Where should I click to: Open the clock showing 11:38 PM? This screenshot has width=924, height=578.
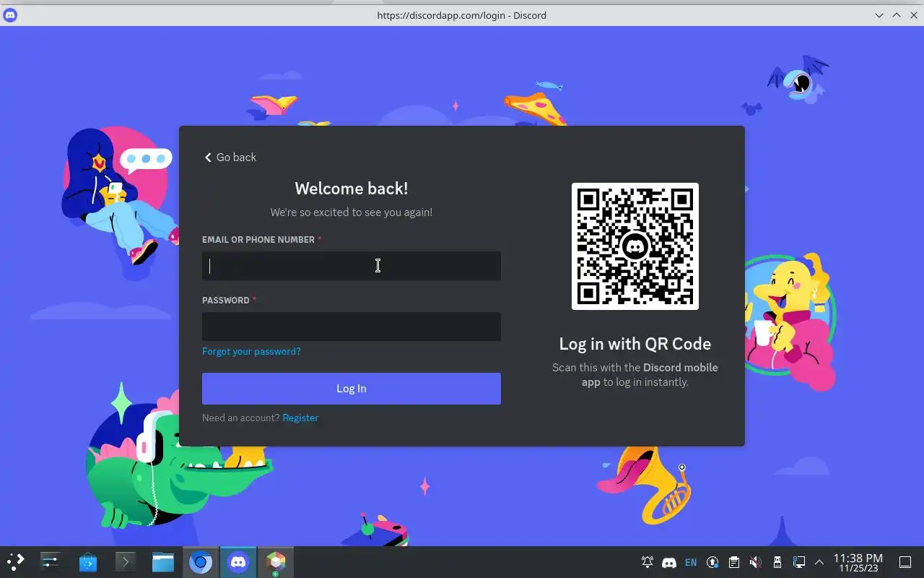tap(858, 562)
